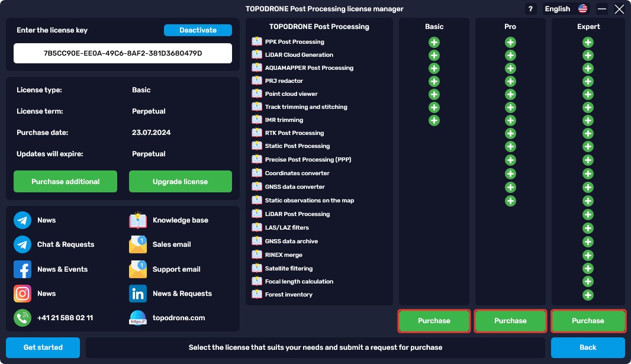Open Telegram Chat & Requests icon
631x364 pixels.
click(22, 244)
